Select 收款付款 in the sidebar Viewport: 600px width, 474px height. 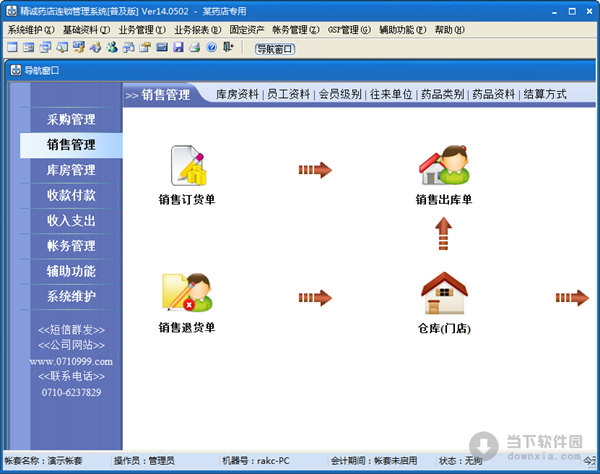(x=71, y=195)
